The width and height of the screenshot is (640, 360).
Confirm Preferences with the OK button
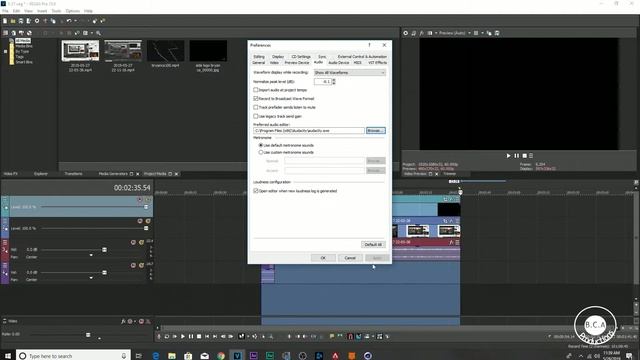[323, 258]
